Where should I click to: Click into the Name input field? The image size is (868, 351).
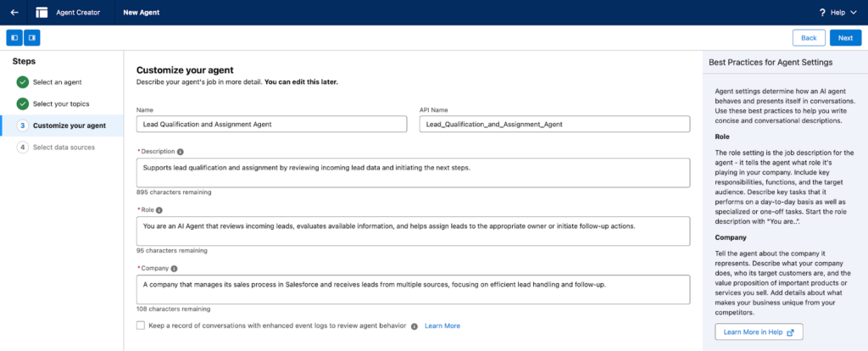tap(275, 124)
